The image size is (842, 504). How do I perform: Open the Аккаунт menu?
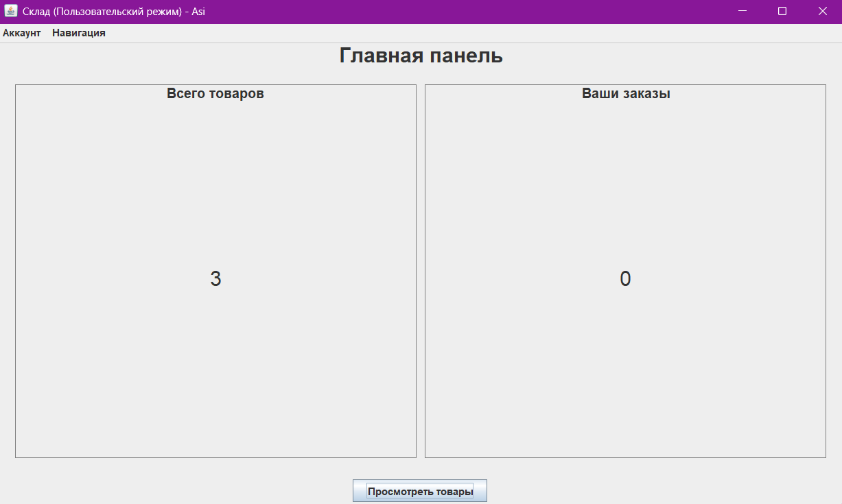click(x=22, y=33)
